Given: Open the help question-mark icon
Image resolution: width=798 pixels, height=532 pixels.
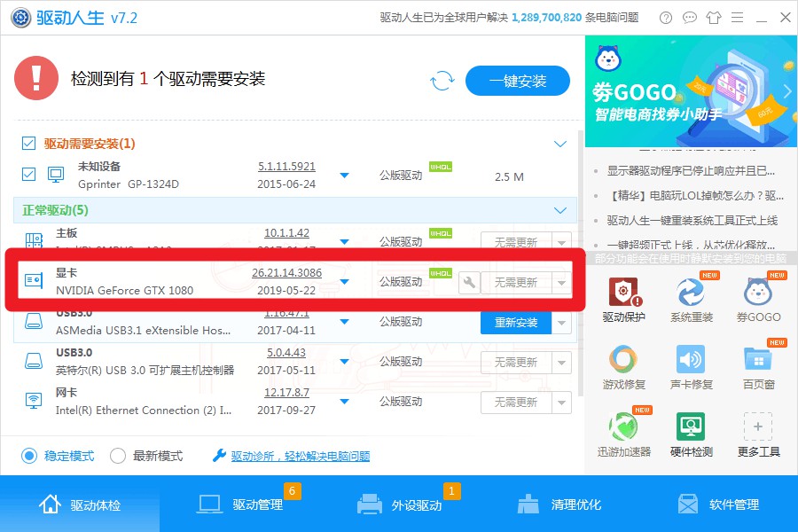Looking at the screenshot, I should (x=666, y=18).
